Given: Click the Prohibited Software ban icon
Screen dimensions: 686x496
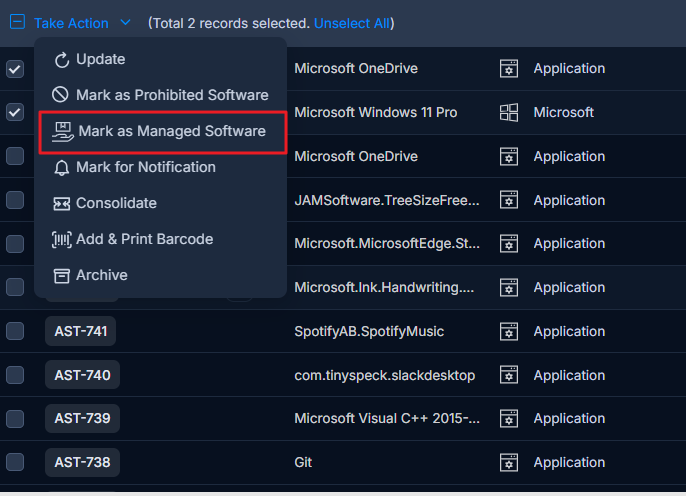Looking at the screenshot, I should coord(60,94).
